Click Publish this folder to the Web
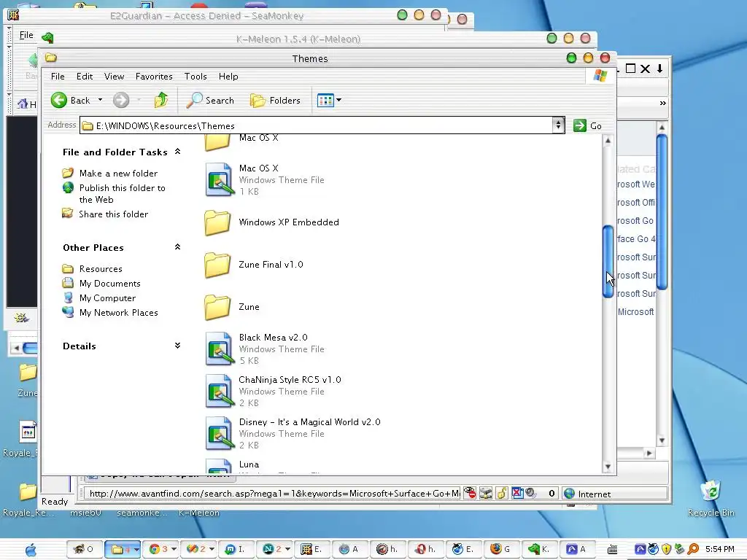Screen dimensions: 747x560 [x=122, y=194]
